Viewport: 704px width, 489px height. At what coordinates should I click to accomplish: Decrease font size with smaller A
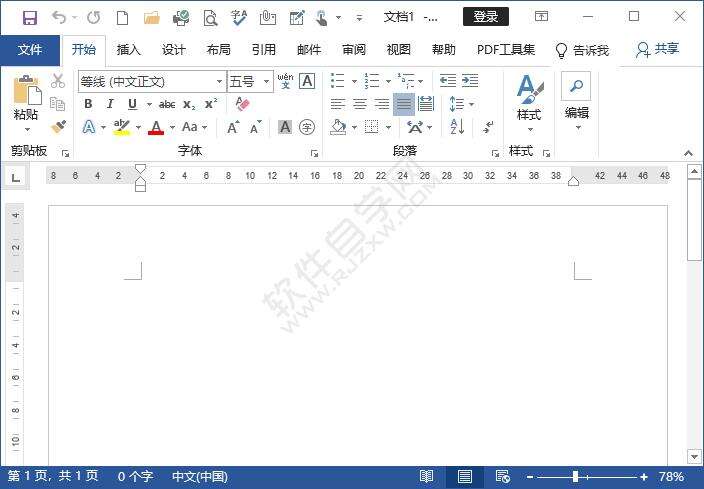pyautogui.click(x=255, y=128)
